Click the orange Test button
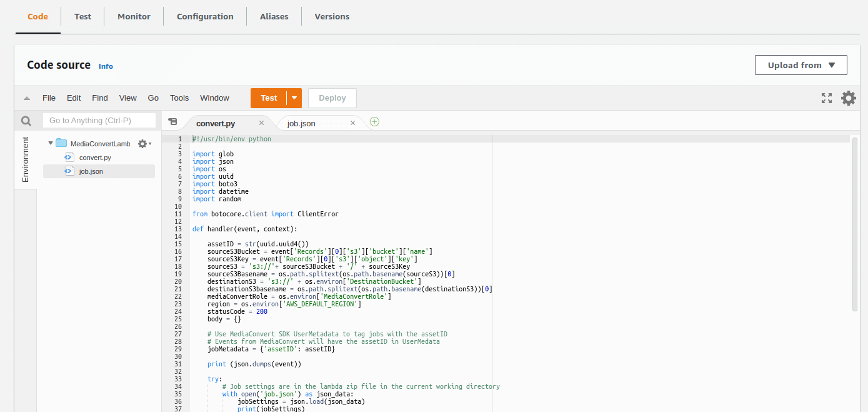868x412 pixels. (269, 98)
